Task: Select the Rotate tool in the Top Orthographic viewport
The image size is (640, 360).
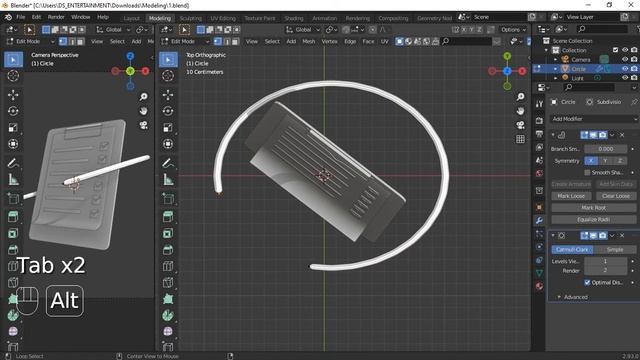Action: (x=168, y=111)
